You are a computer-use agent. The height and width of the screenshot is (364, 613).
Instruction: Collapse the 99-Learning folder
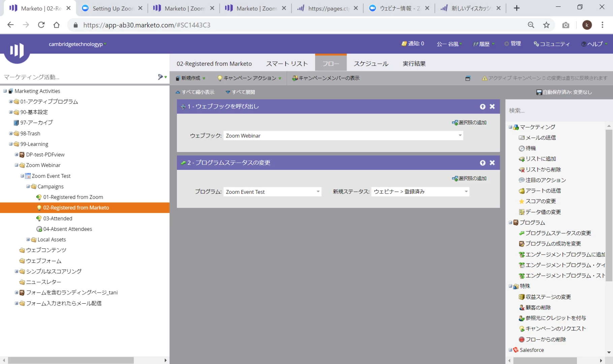pos(11,144)
